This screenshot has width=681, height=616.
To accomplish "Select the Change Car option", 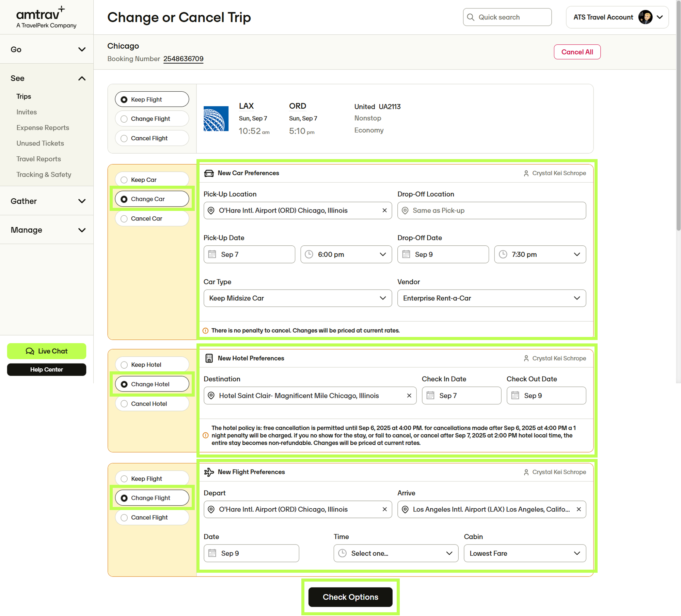I will click(x=152, y=199).
